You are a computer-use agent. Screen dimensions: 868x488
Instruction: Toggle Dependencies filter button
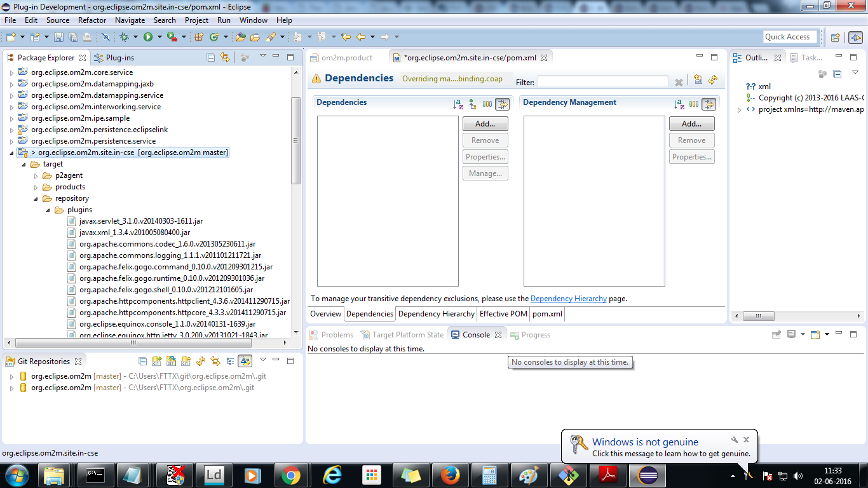pyautogui.click(x=503, y=104)
